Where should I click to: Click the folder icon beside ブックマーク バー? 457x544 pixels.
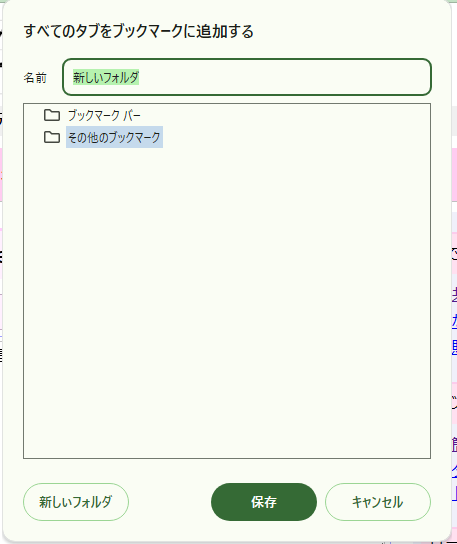(x=52, y=115)
